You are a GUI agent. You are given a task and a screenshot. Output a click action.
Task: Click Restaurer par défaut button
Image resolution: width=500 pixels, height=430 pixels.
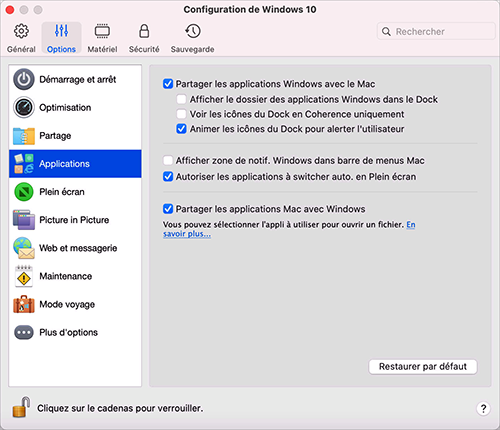point(423,367)
